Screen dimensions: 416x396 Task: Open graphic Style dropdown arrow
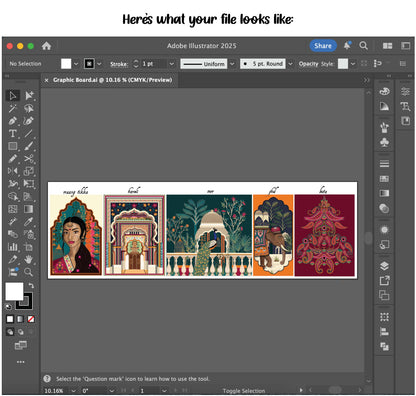tap(353, 64)
